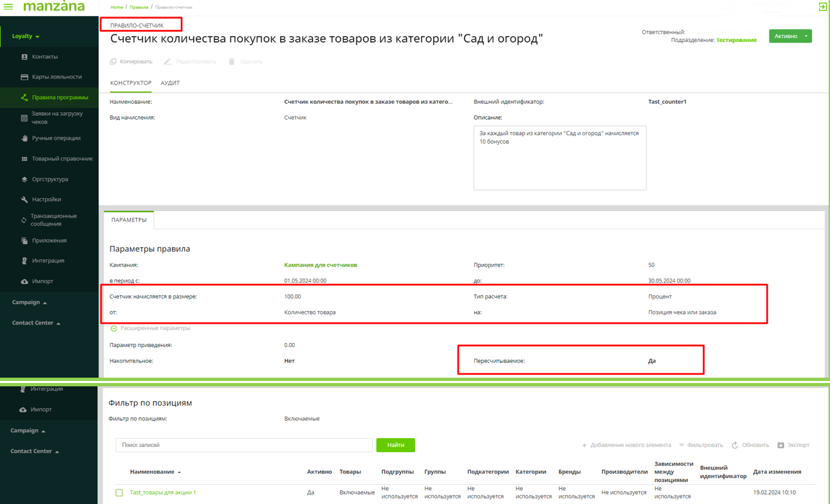The width and height of the screenshot is (830, 504).
Task: Click the Ручные операции hand icon
Action: tap(25, 138)
